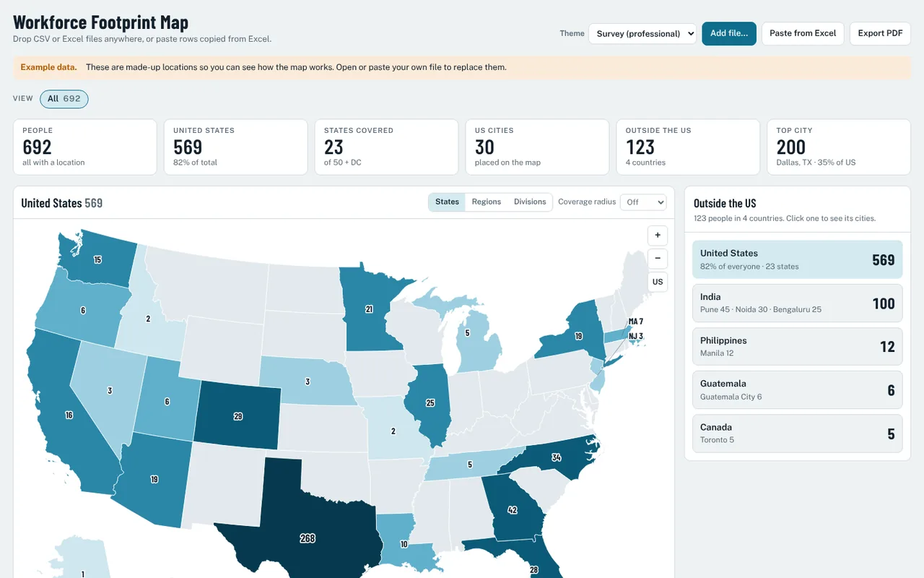Click Minnesota state labeled 21
The image size is (924, 578).
click(x=369, y=309)
